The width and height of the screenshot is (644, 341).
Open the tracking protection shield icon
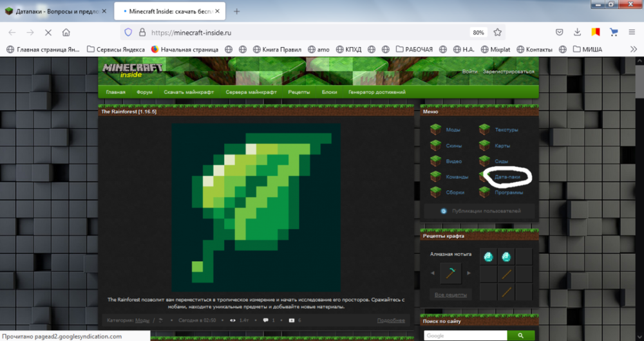coord(128,32)
